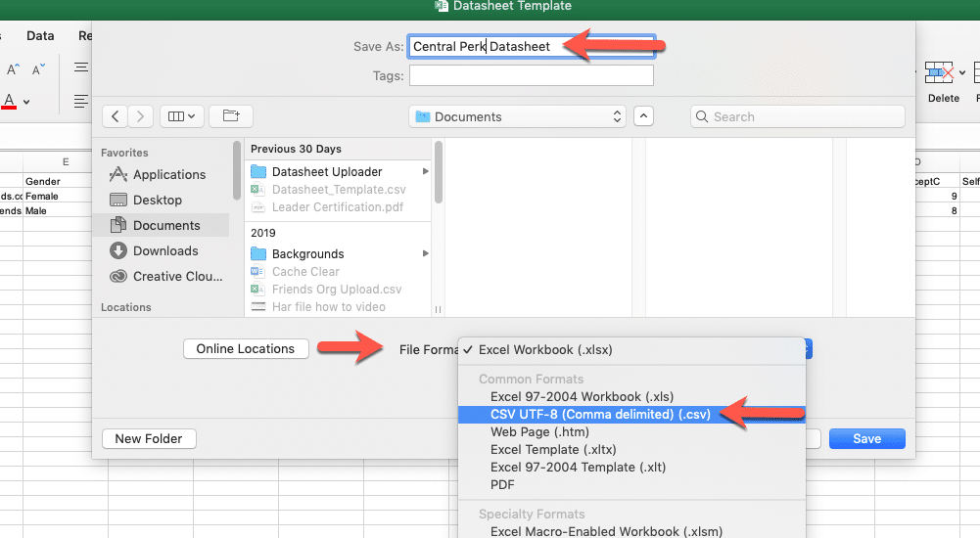Select Documents in Favorites sidebar
The width and height of the screenshot is (980, 538).
(162, 225)
